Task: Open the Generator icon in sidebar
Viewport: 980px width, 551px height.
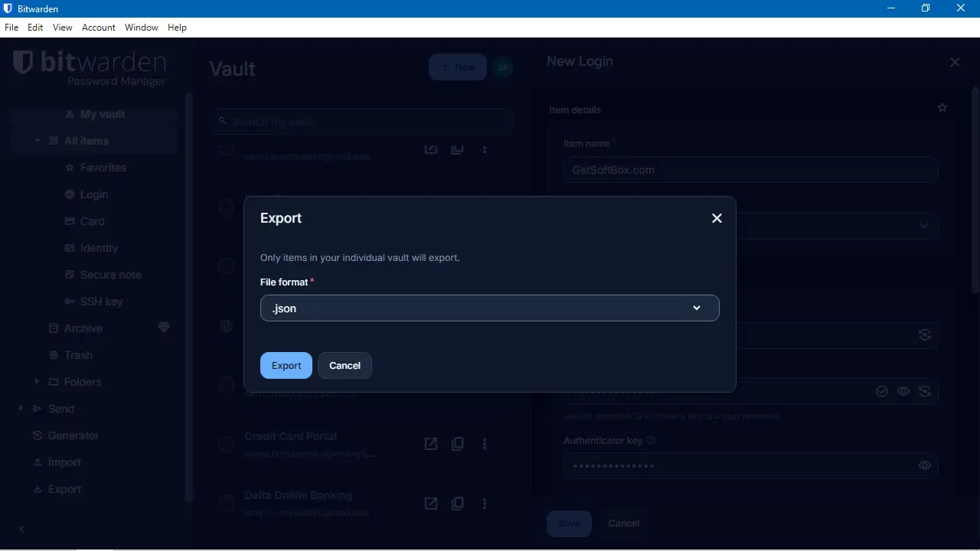Action: (38, 435)
